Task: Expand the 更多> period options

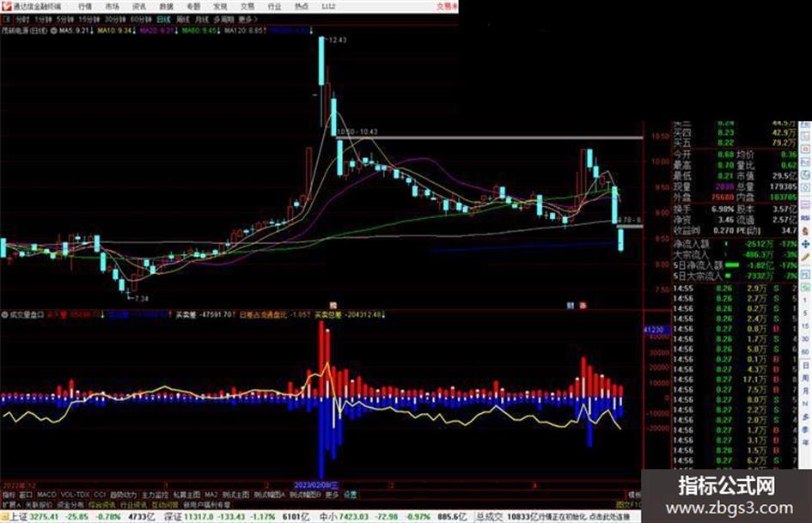Action: pos(248,19)
